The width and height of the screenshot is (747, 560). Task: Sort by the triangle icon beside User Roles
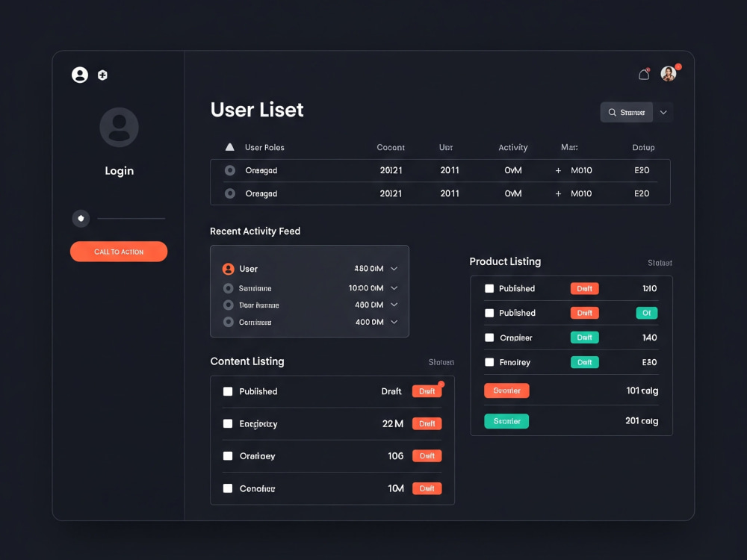[x=229, y=147]
